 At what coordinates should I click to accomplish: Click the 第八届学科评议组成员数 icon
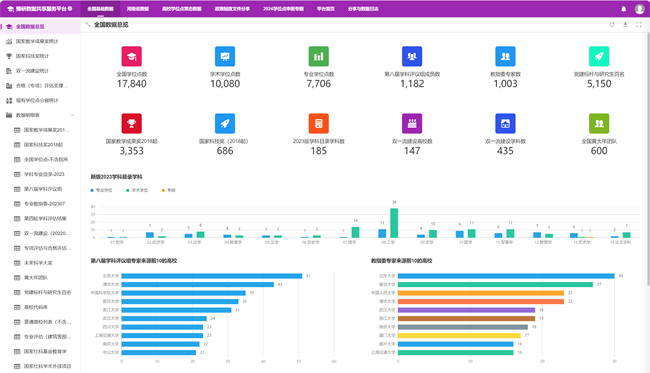click(412, 56)
